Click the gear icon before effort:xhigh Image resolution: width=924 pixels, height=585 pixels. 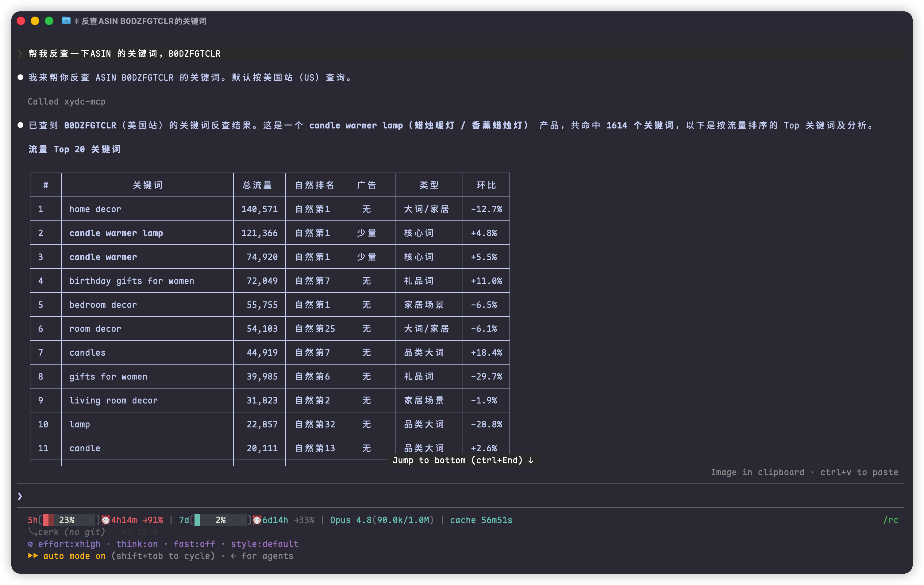tap(30, 544)
